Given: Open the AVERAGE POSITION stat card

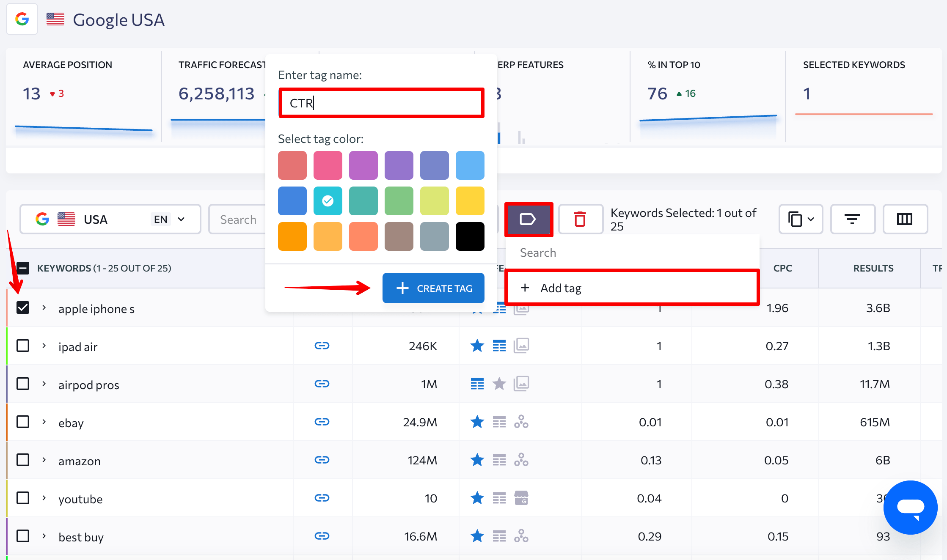Looking at the screenshot, I should pyautogui.click(x=84, y=97).
